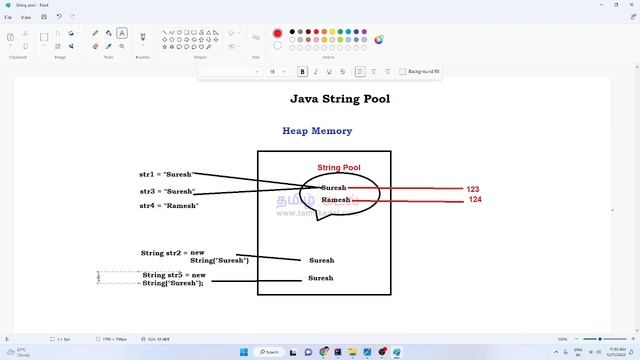Click the Undo arrow

[59, 17]
